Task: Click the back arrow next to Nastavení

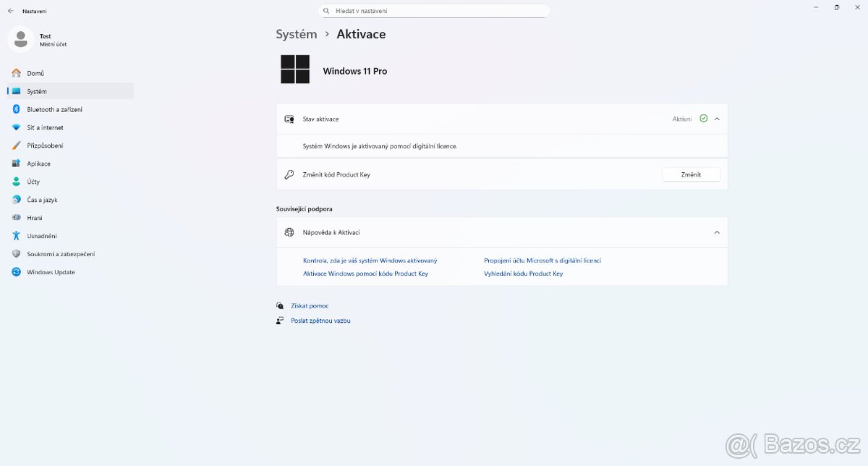Action: [10, 11]
